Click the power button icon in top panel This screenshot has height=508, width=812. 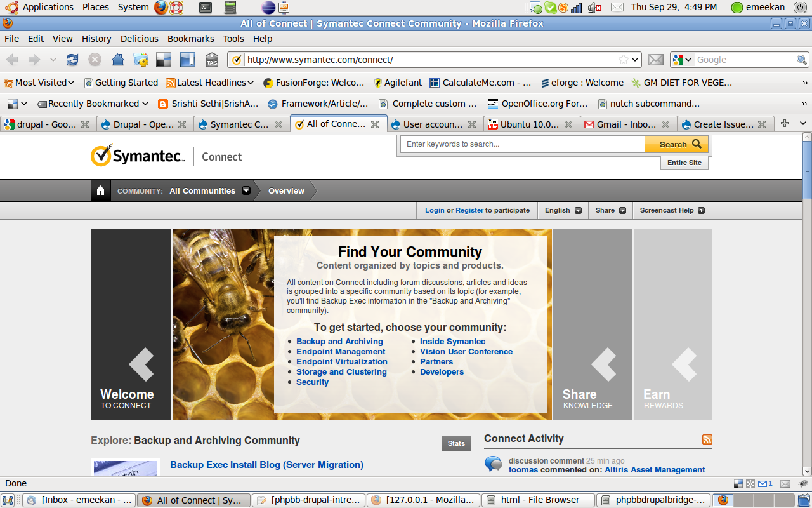click(x=799, y=8)
